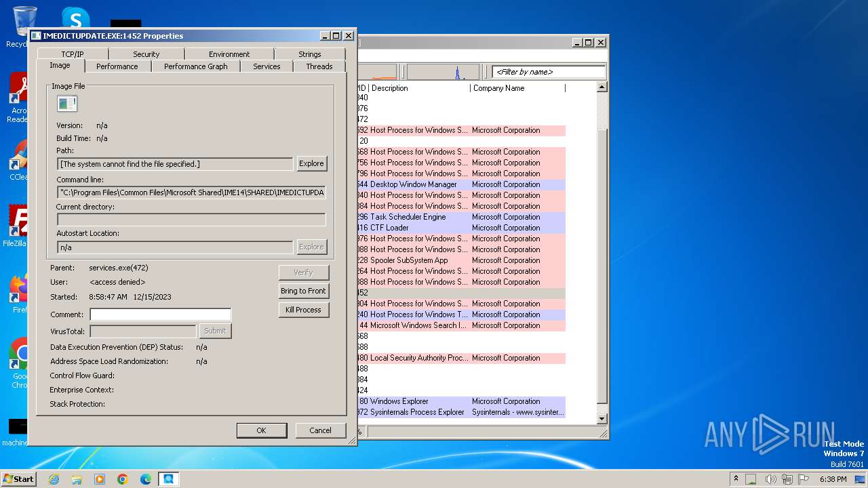Switch to the Strings tab
868x488 pixels.
[309, 54]
